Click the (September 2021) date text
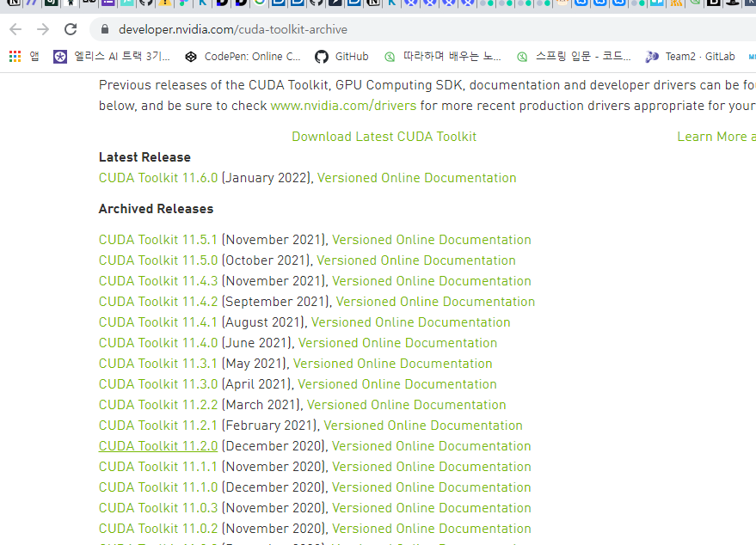The height and width of the screenshot is (545, 756). [x=276, y=302]
